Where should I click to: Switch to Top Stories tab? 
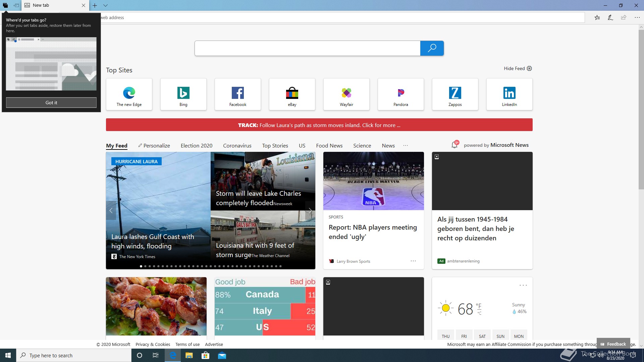point(275,145)
